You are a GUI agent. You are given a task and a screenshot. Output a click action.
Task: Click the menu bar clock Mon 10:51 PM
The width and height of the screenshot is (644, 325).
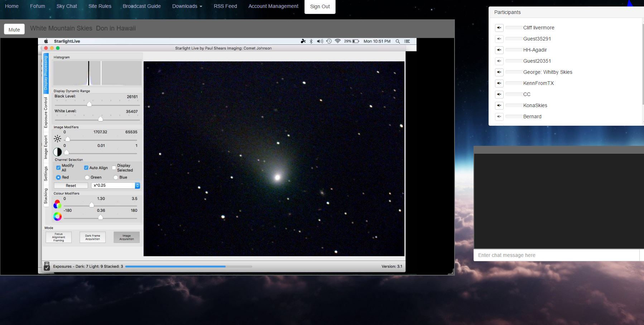click(x=377, y=41)
